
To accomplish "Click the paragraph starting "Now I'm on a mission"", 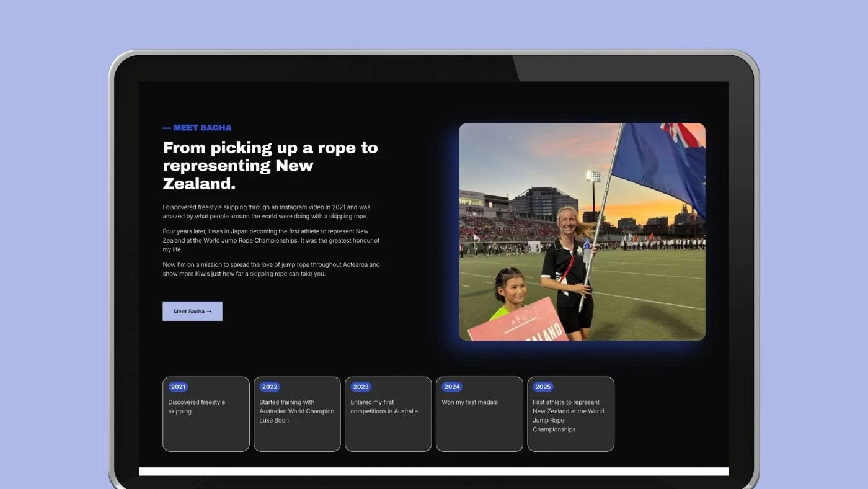I will point(271,269).
